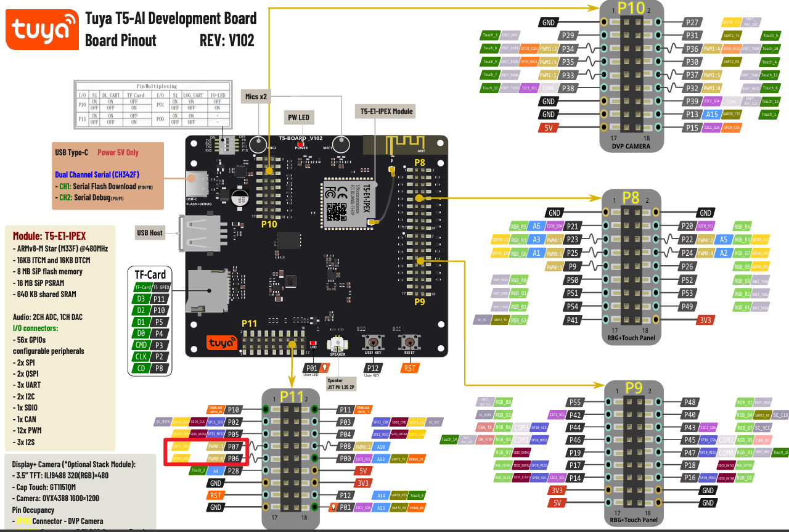Click the 'T5-E1-IPEX Module' callout label
The image size is (789, 532).
(385, 112)
